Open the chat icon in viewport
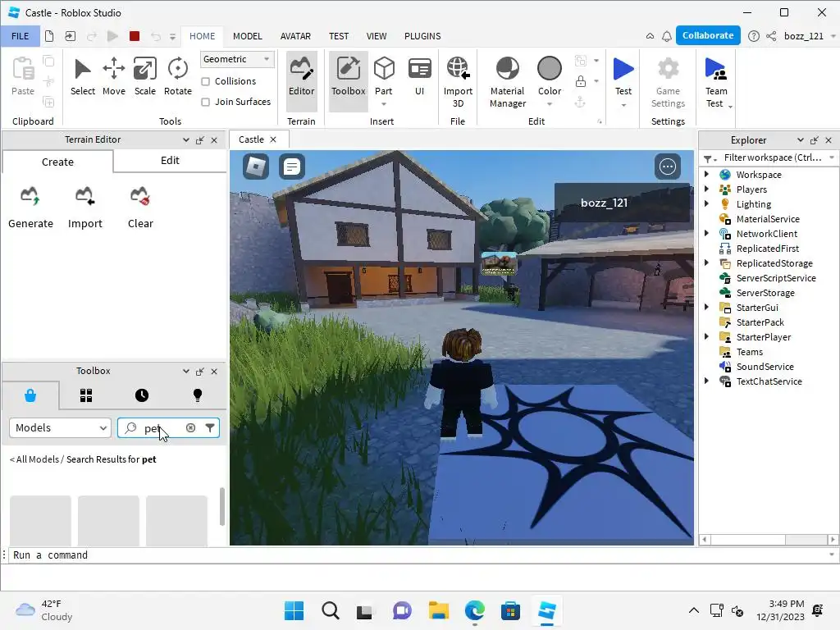 pyautogui.click(x=292, y=167)
